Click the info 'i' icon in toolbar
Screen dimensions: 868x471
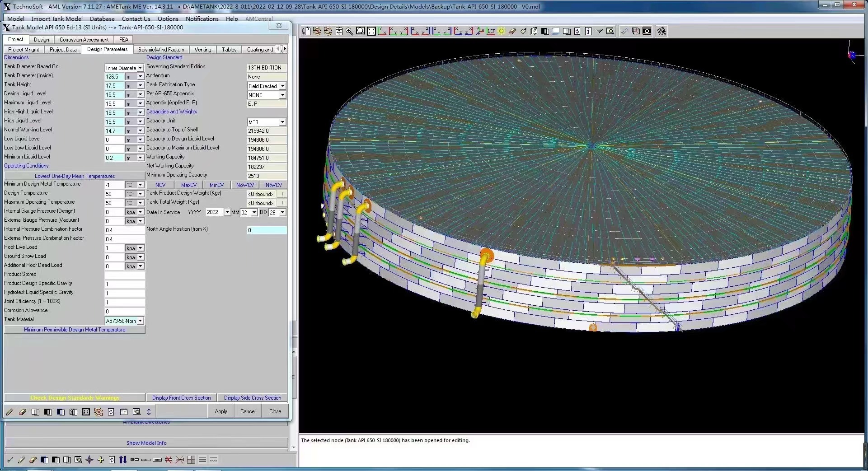pos(588,31)
